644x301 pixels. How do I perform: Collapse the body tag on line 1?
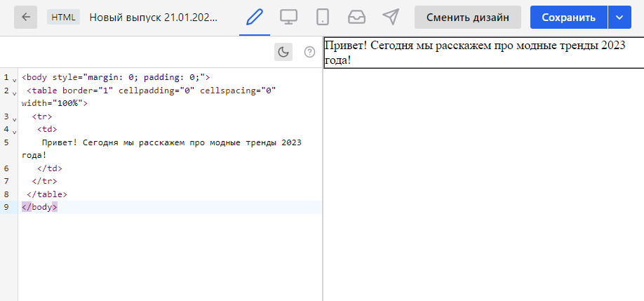coord(14,78)
